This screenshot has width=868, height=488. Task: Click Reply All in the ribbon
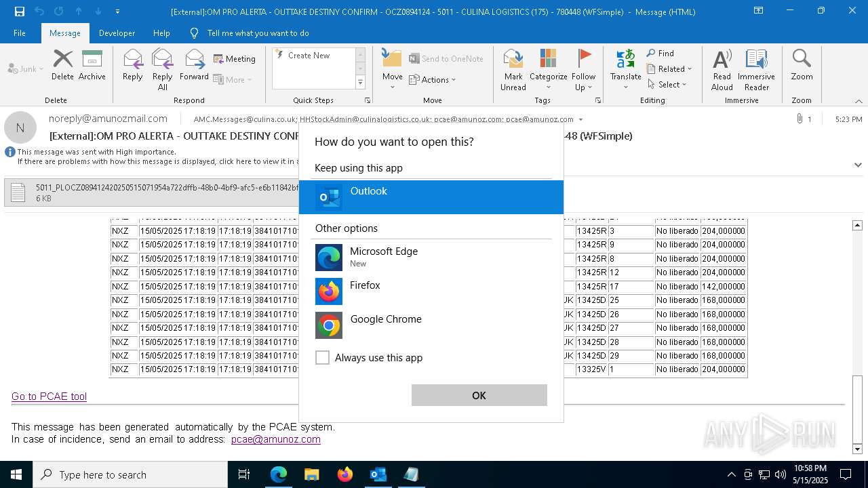(163, 70)
